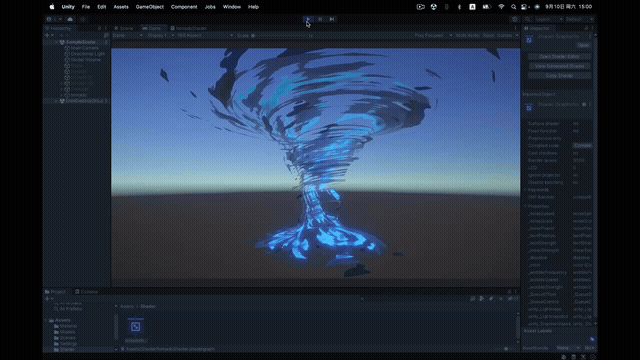Click the Pause button in the toolbar
This screenshot has width=640, height=360.
point(320,19)
